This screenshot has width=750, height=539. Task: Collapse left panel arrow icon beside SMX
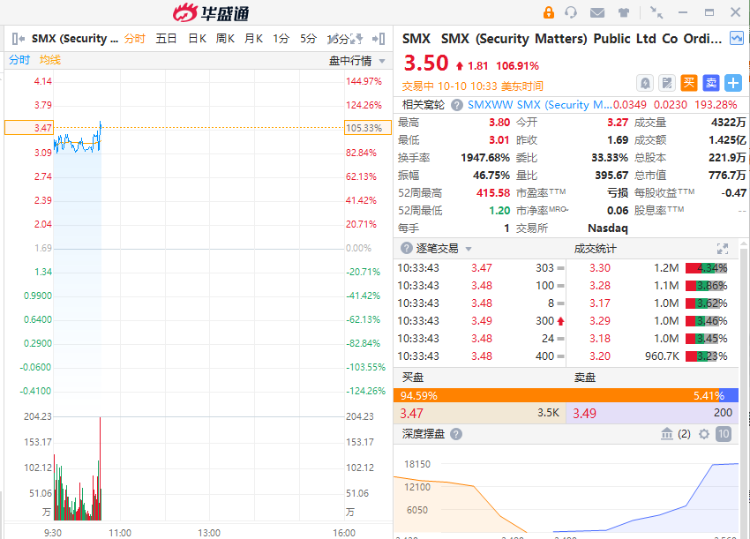[x=18, y=39]
